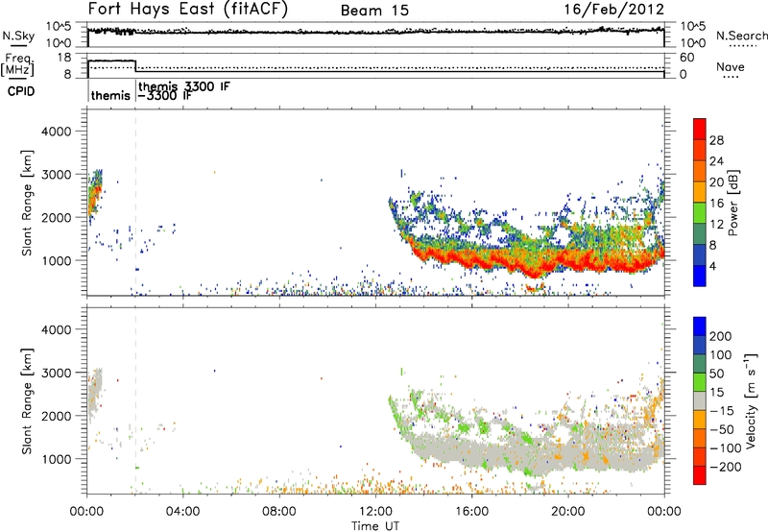768x532 pixels.
Task: Pick the Velocity bar segment between 100 and 200
Action: pyautogui.click(x=700, y=345)
